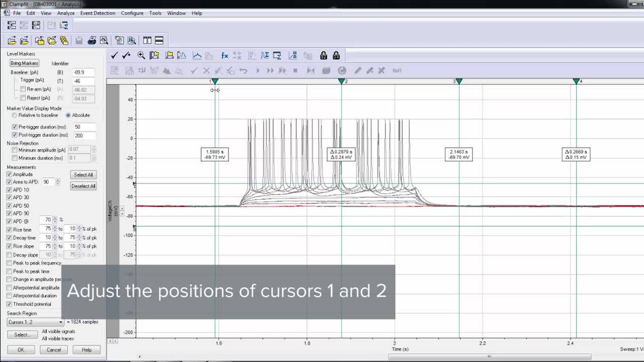The height and width of the screenshot is (362, 644).
Task: Click the Bring Markers button
Action: click(24, 63)
